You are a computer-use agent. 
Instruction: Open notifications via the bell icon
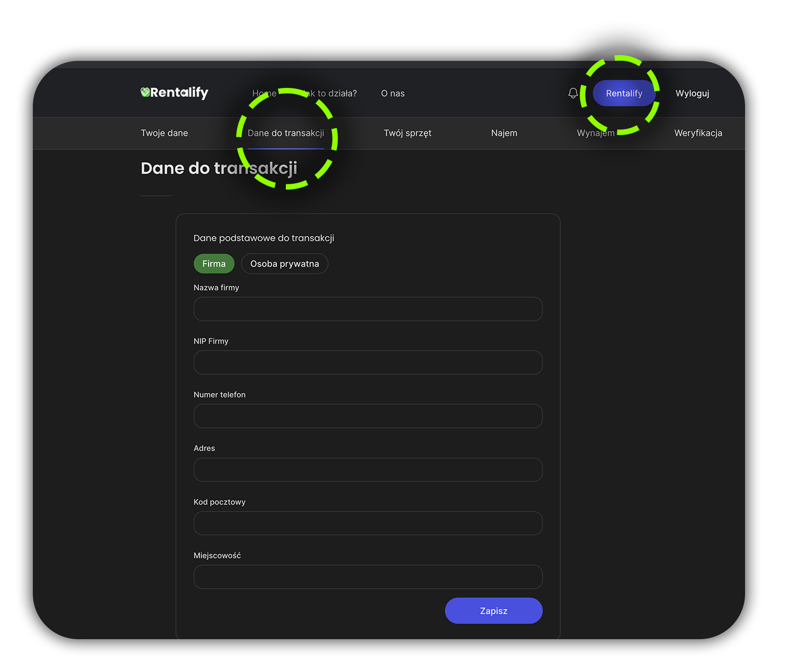tap(573, 93)
